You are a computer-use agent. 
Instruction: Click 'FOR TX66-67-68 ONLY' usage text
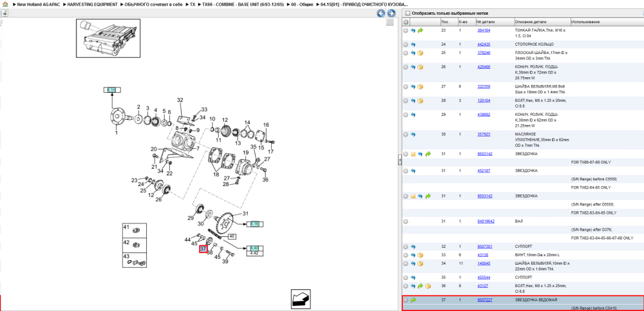click(x=591, y=162)
